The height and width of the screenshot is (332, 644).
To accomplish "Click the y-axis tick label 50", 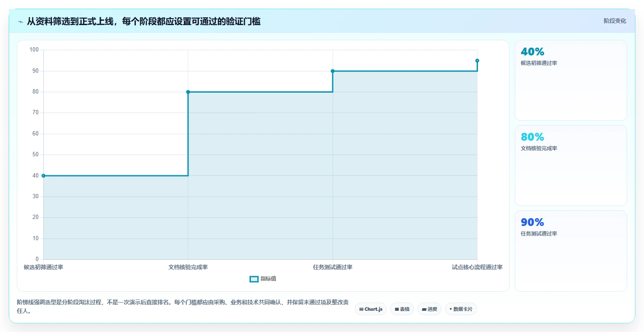I will coord(35,155).
